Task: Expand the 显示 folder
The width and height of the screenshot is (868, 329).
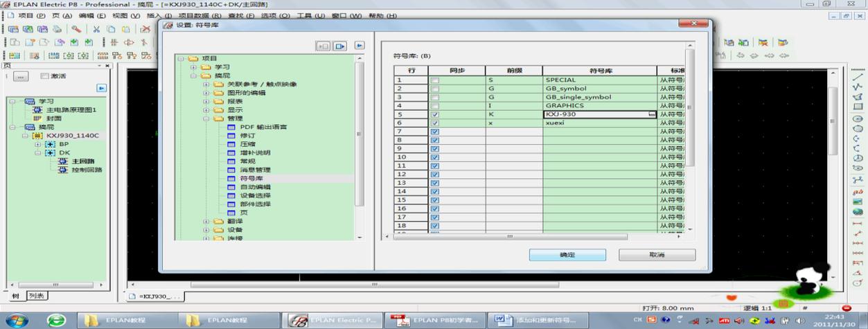Action: [x=206, y=109]
